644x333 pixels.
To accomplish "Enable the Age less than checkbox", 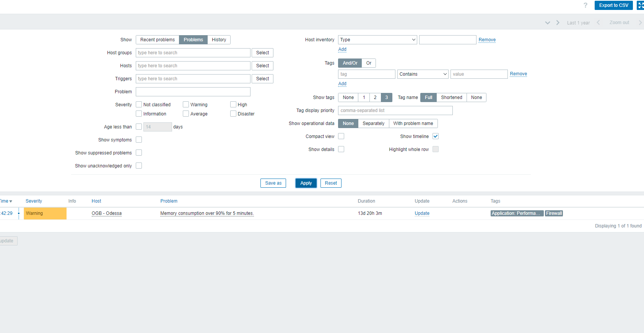I will [139, 127].
